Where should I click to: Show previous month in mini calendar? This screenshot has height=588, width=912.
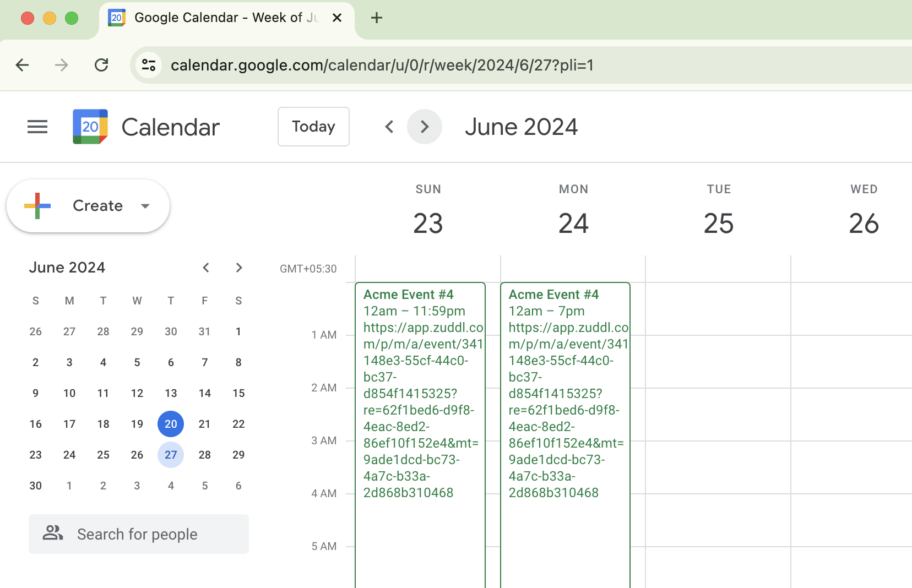point(206,268)
